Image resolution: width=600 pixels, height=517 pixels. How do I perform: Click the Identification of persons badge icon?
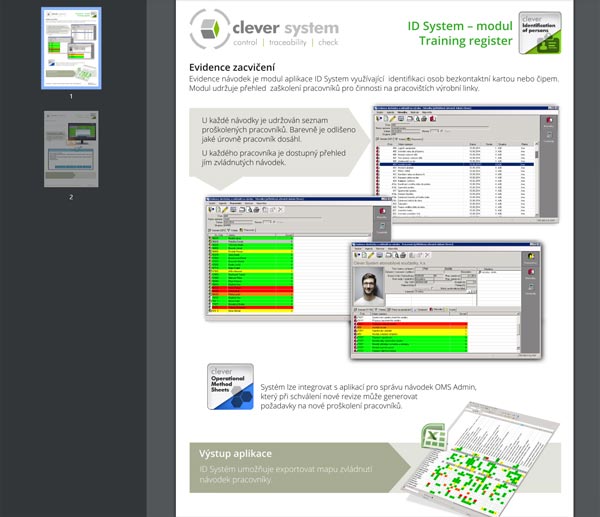point(541,32)
